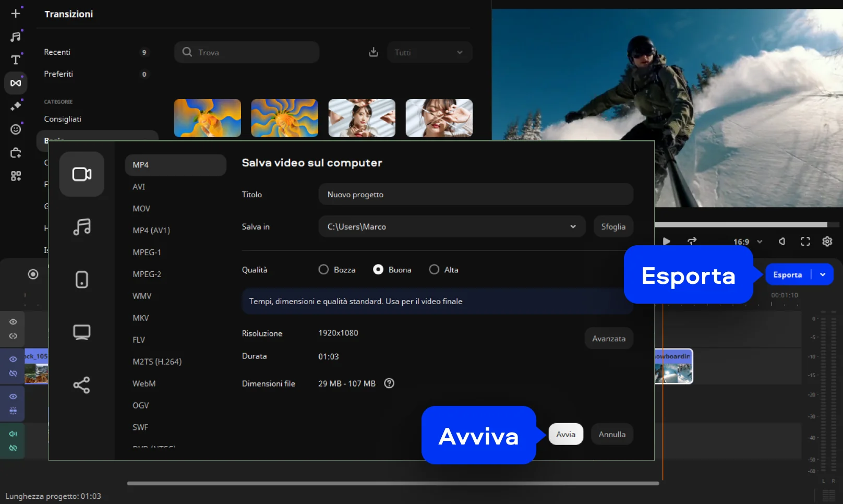This screenshot has height=504, width=843.
Task: Select the Stickers smiley icon in sidebar
Action: (x=16, y=129)
